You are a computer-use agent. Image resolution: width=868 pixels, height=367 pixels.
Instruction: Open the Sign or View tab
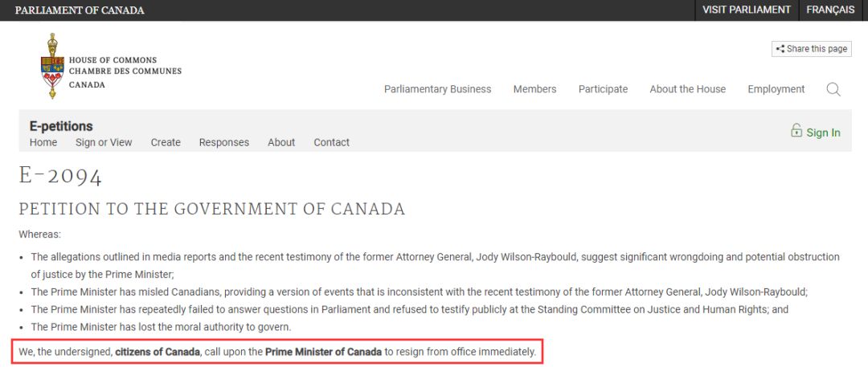(x=104, y=142)
